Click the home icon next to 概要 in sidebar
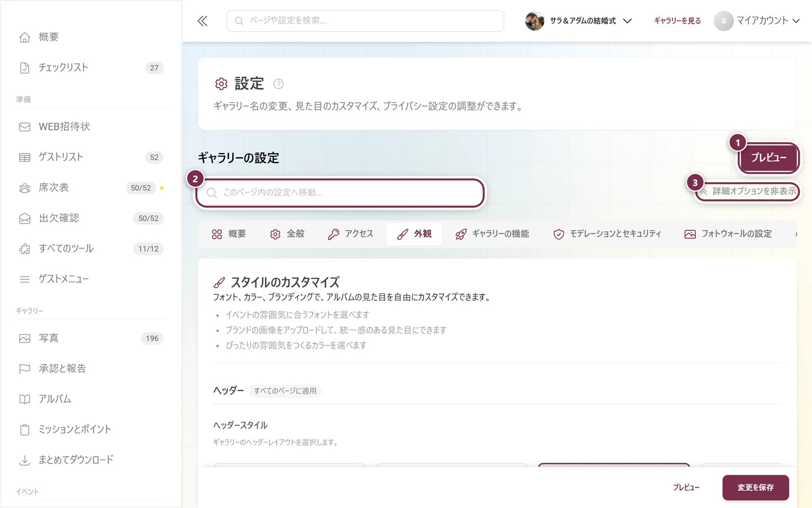The height and width of the screenshot is (508, 812). [25, 37]
